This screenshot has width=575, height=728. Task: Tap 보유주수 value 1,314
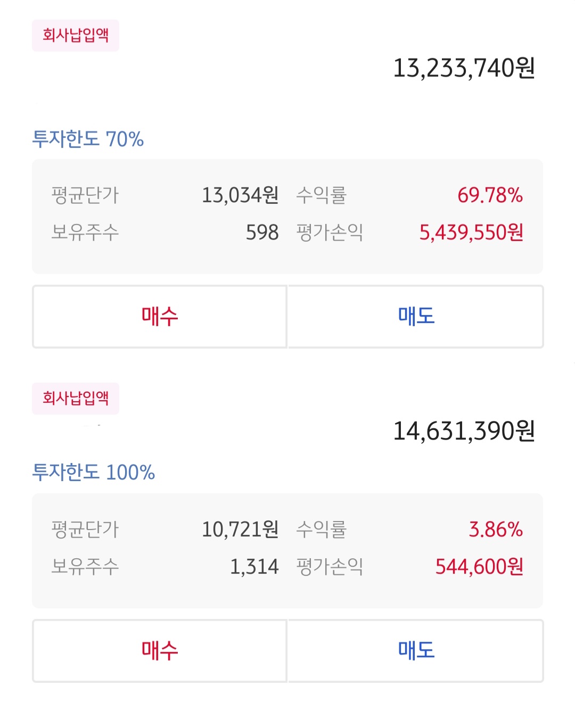(254, 567)
